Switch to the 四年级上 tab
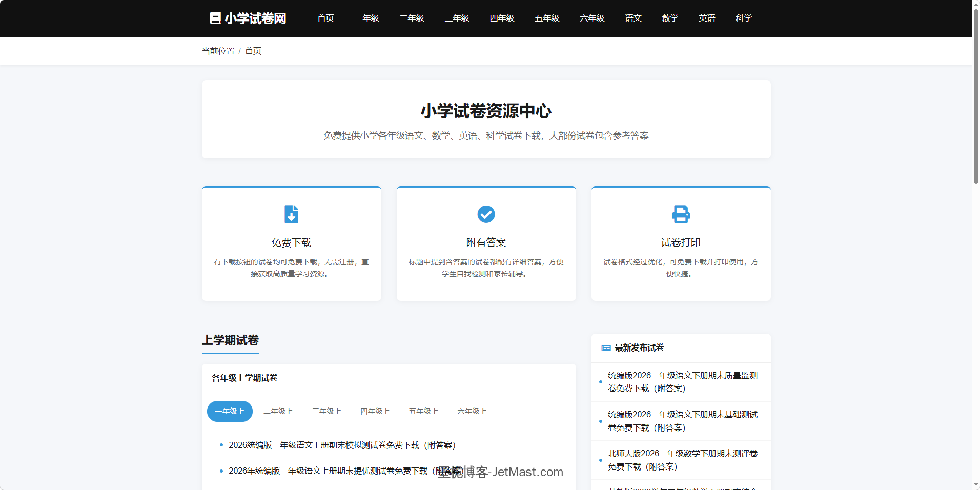 click(375, 411)
